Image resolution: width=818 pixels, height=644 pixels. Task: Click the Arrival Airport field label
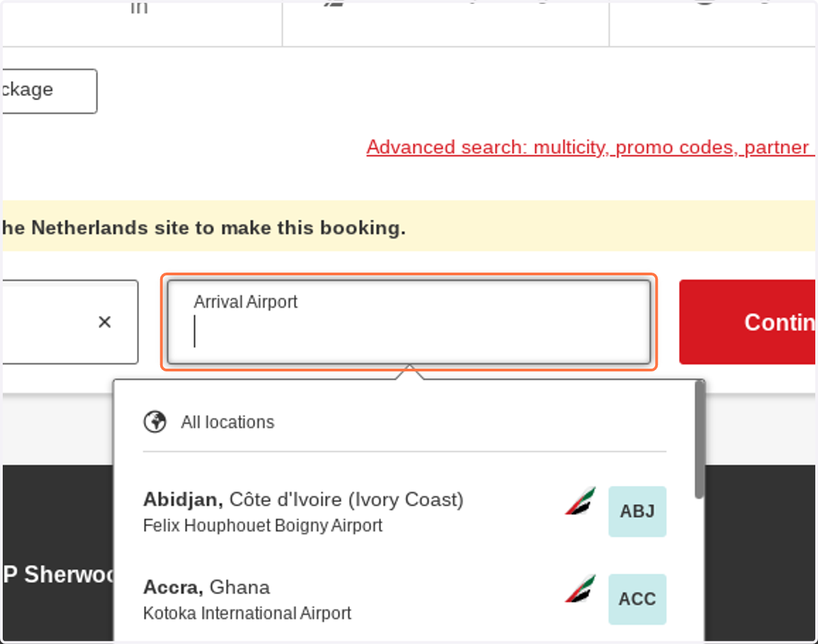click(x=245, y=302)
